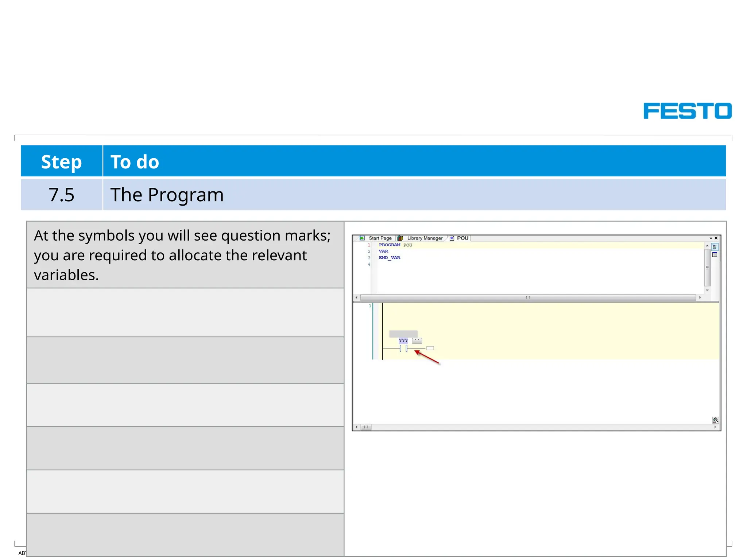This screenshot has width=747, height=560.
Task: Click the declaration vertical scrollbar down arrow
Action: [707, 290]
